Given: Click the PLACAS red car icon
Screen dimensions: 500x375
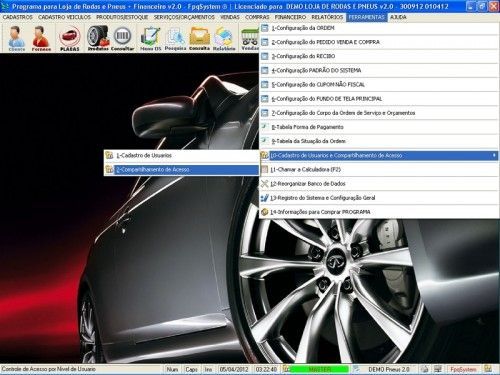Looking at the screenshot, I should point(70,38).
